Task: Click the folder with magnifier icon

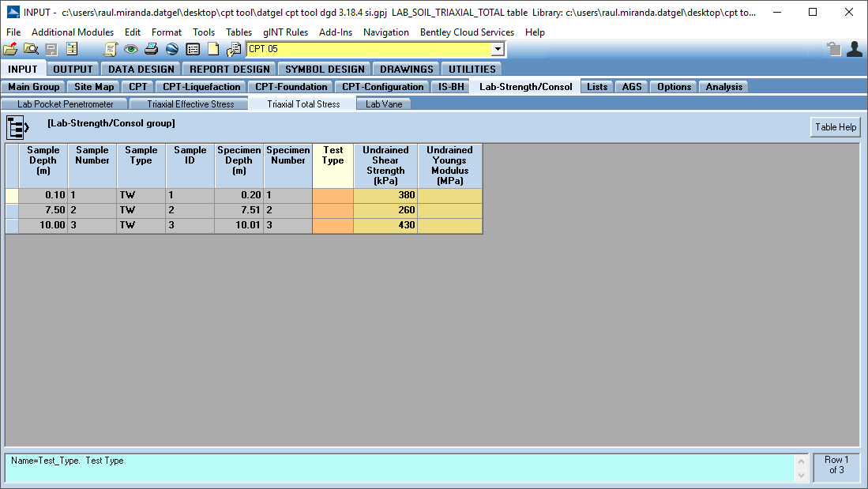Action: (x=31, y=49)
